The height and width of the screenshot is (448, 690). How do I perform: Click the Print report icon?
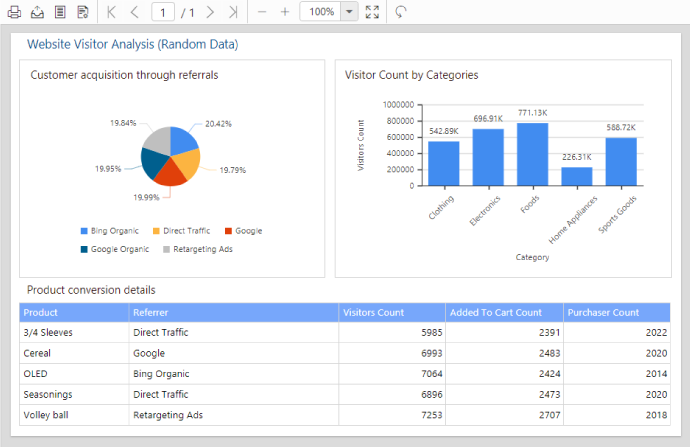pos(15,12)
